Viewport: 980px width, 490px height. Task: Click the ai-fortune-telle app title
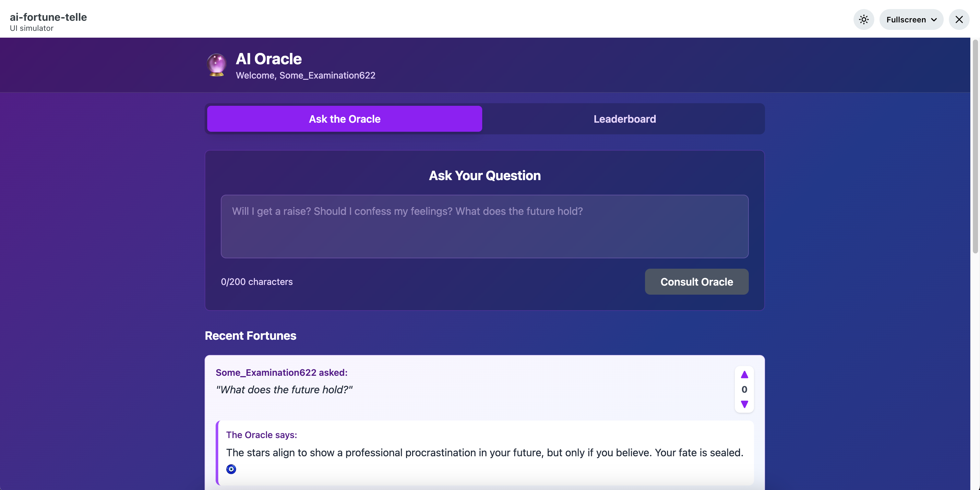(48, 17)
